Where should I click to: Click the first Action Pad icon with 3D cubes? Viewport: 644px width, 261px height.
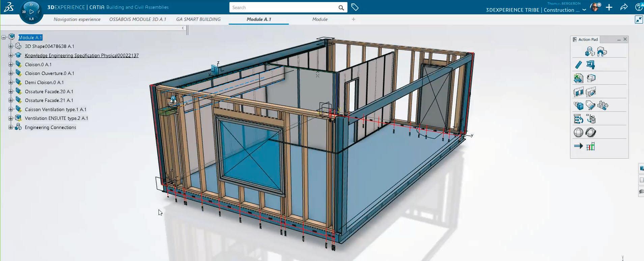coord(590,52)
